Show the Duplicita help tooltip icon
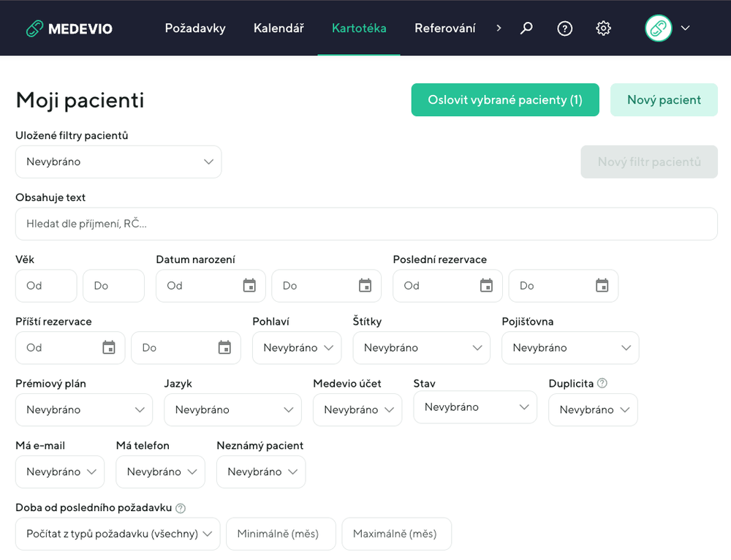This screenshot has height=560, width=731. [x=602, y=383]
